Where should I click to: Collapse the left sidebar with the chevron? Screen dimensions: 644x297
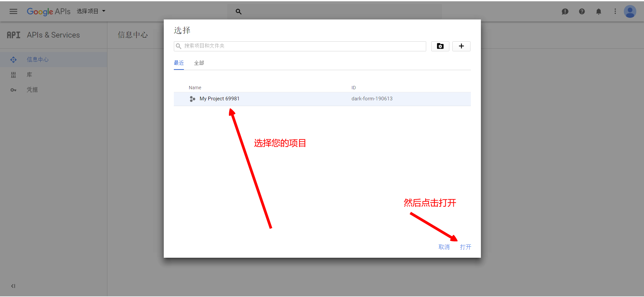(13, 286)
